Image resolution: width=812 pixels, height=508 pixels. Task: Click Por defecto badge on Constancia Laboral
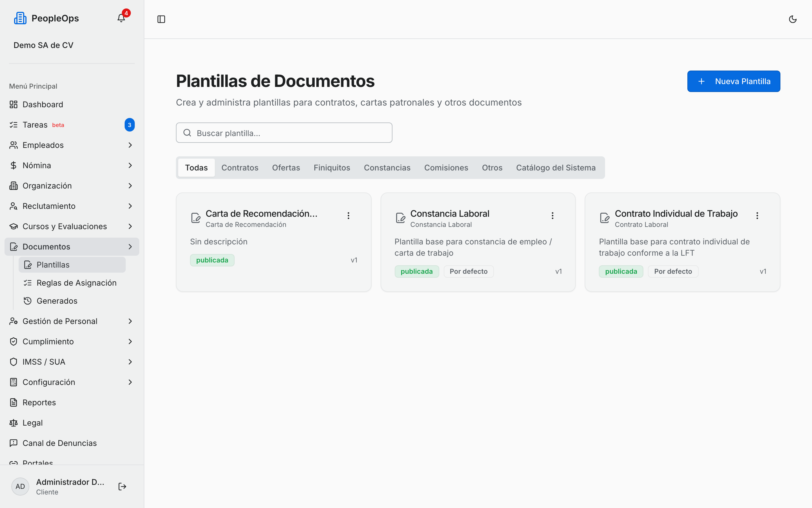pyautogui.click(x=468, y=271)
